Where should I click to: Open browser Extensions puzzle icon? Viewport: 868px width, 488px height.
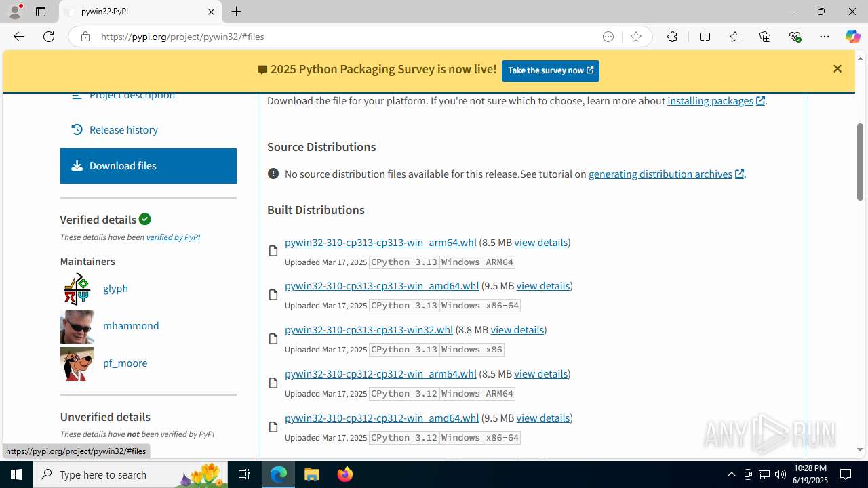click(x=672, y=37)
